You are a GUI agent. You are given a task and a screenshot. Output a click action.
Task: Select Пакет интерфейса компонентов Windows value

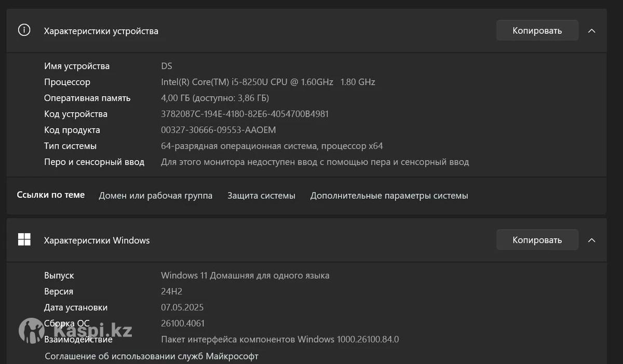pos(280,340)
